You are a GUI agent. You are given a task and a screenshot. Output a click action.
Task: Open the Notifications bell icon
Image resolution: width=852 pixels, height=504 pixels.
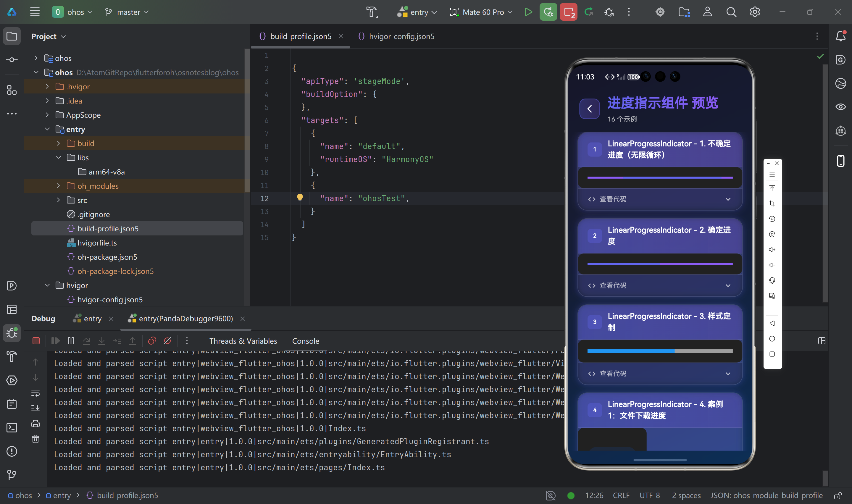click(840, 36)
